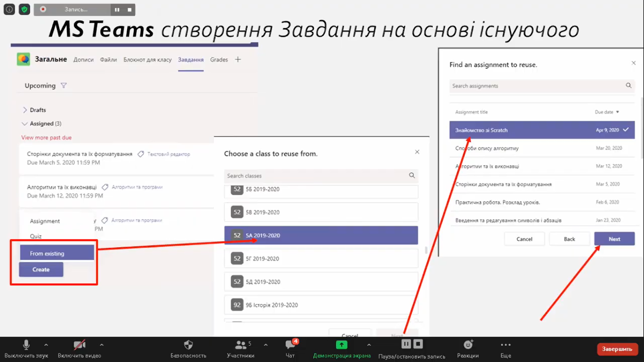
Task: Select class 5В 2019-2020
Action: (321, 212)
